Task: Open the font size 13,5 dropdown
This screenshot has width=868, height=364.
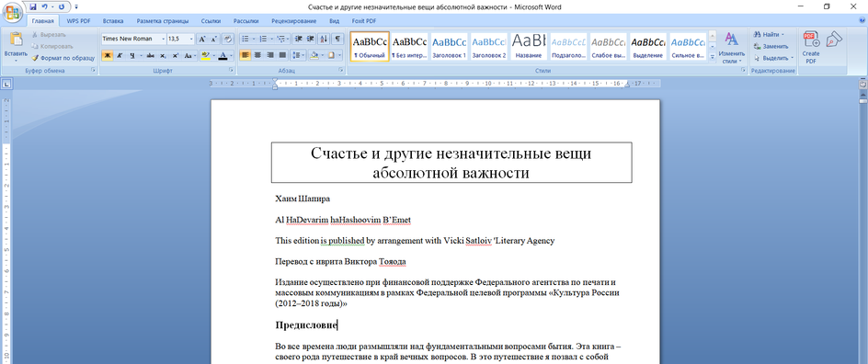Action: click(191, 40)
